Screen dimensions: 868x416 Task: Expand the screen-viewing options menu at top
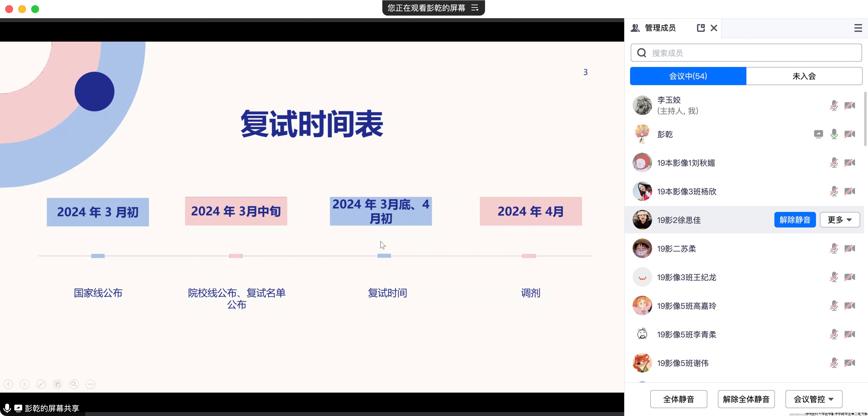coord(475,8)
